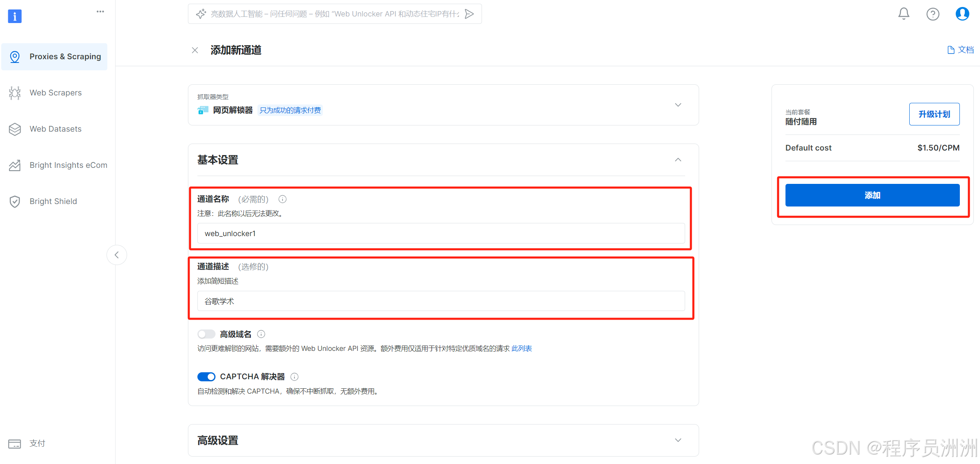
Task: Expand the 抓取器类型 dropdown
Action: [678, 105]
